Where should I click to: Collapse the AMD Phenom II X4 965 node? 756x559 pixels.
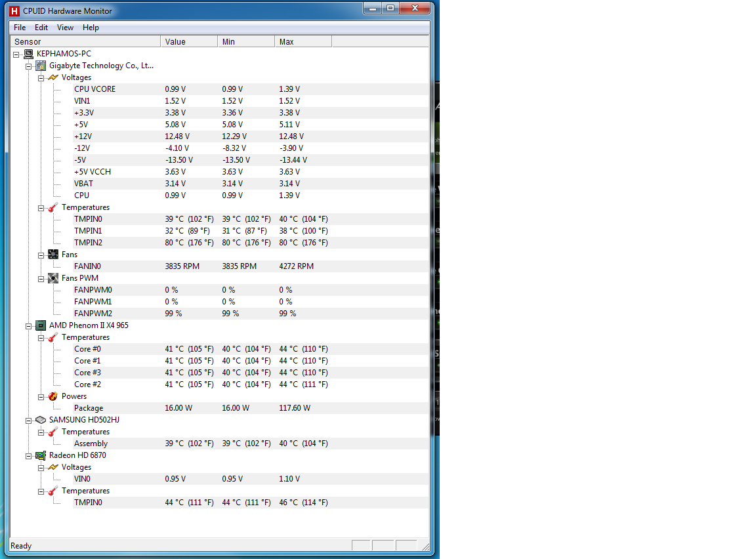click(28, 326)
